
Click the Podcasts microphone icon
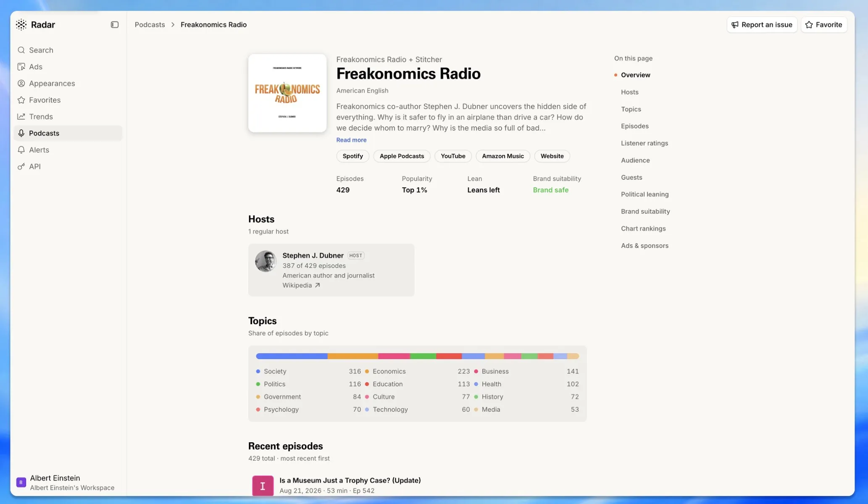[x=21, y=133]
